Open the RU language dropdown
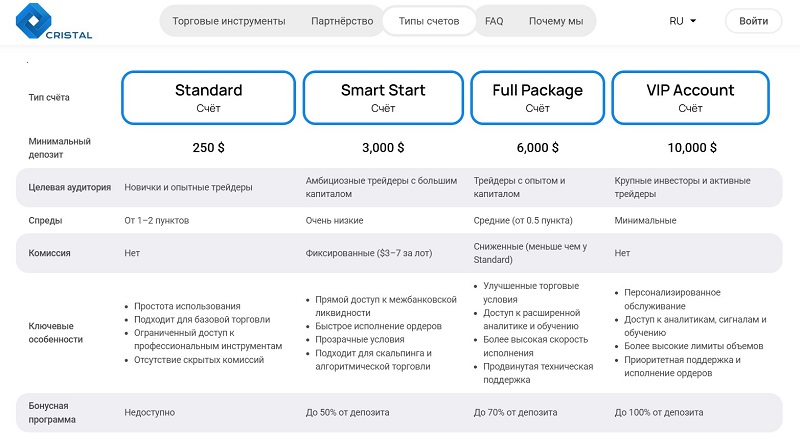The height and width of the screenshot is (439, 800). pos(683,21)
